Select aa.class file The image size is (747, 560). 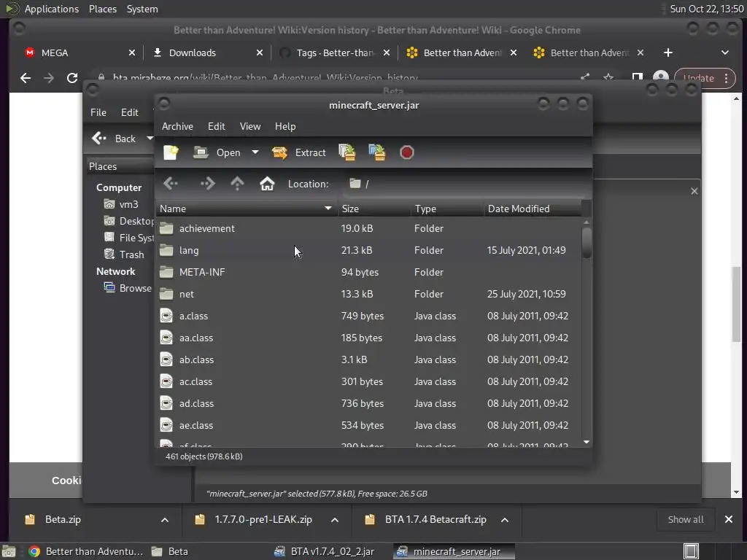pos(368,338)
